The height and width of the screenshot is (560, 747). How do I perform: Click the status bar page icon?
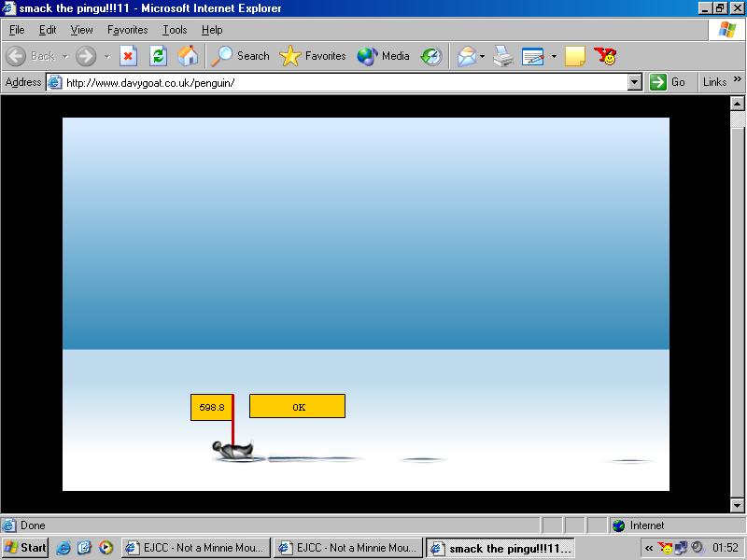tap(8, 525)
